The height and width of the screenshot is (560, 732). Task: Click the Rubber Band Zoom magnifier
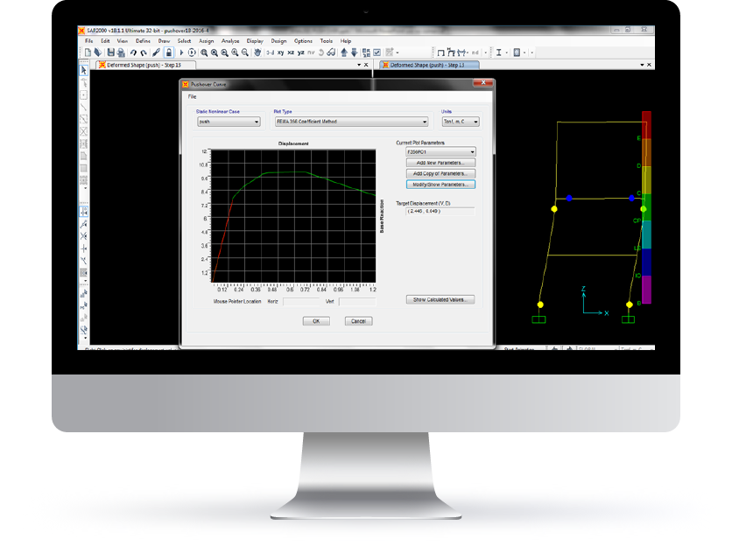(x=204, y=52)
